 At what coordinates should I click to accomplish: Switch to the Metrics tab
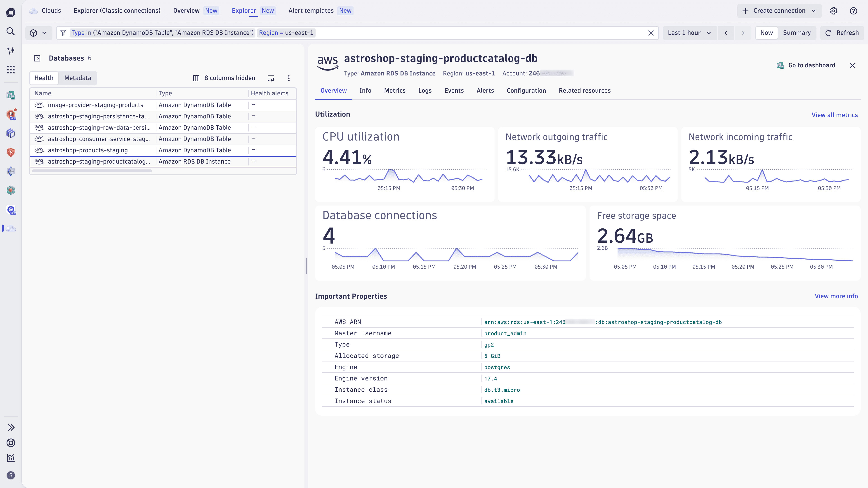point(395,91)
